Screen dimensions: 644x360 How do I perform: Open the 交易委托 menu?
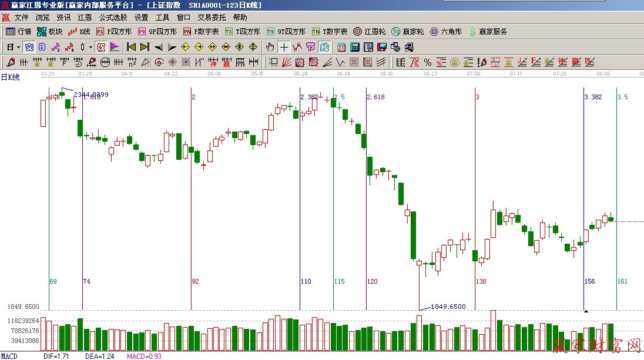point(212,18)
